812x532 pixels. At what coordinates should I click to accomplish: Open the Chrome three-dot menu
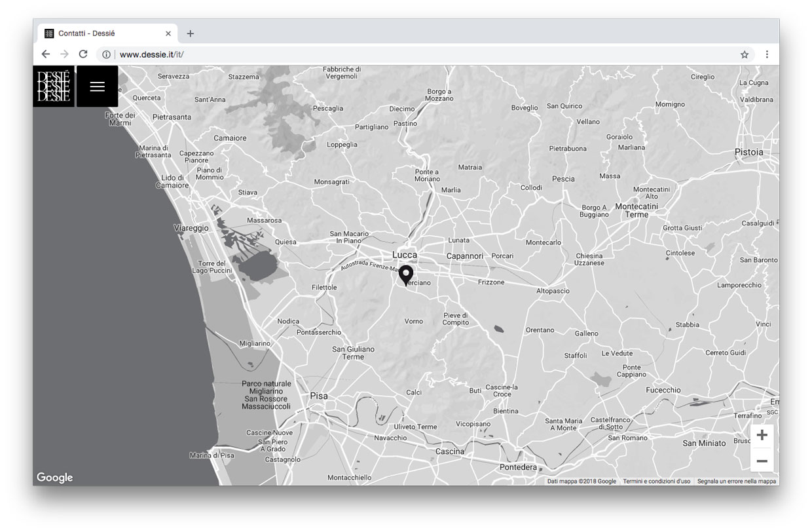click(x=767, y=54)
